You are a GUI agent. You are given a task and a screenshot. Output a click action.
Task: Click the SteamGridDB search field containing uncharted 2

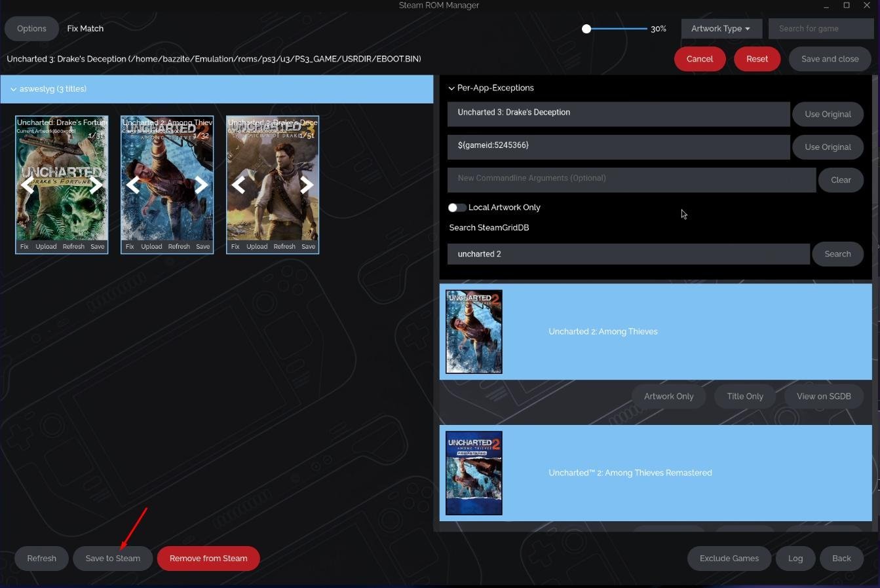point(628,254)
